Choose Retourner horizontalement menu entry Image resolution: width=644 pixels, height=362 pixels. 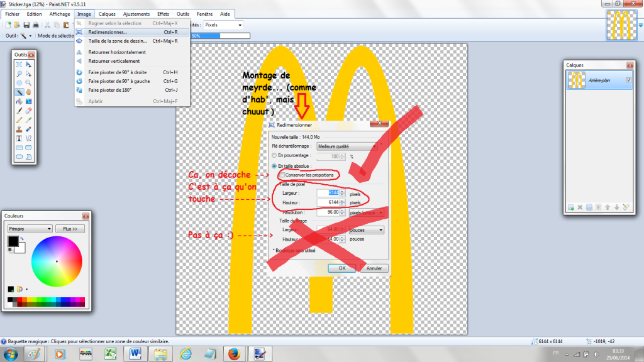132,52
